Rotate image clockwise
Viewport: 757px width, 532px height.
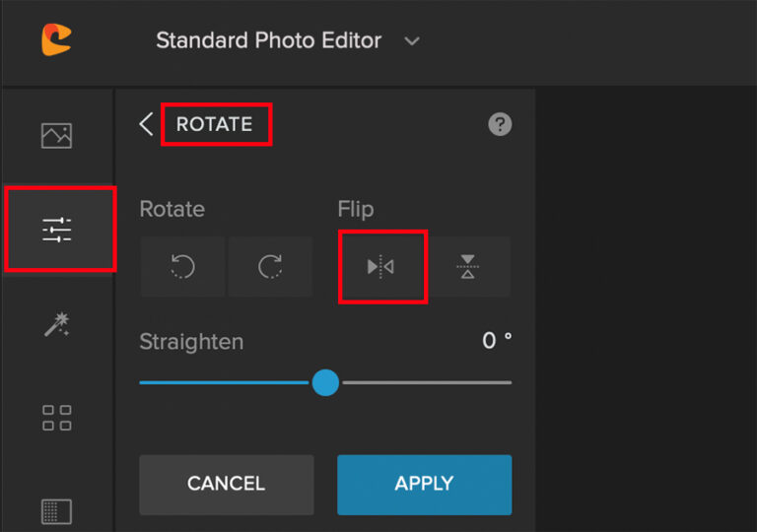(270, 266)
